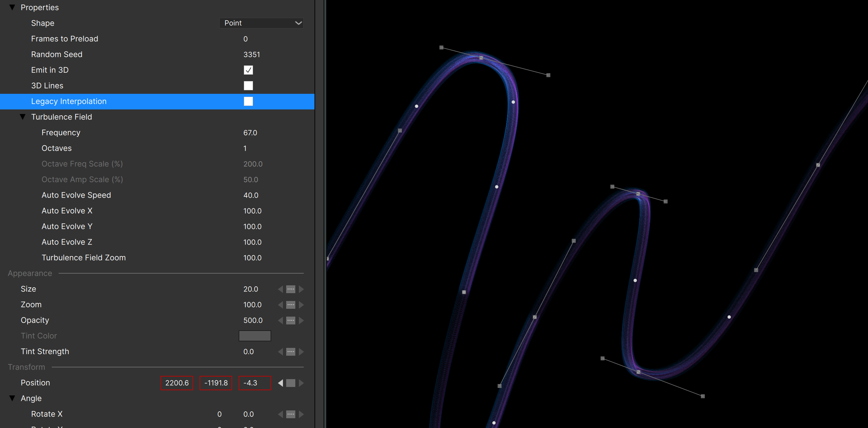Screen dimensions: 868x428
Task: Collapse the Angle group triangle
Action: tap(12, 398)
